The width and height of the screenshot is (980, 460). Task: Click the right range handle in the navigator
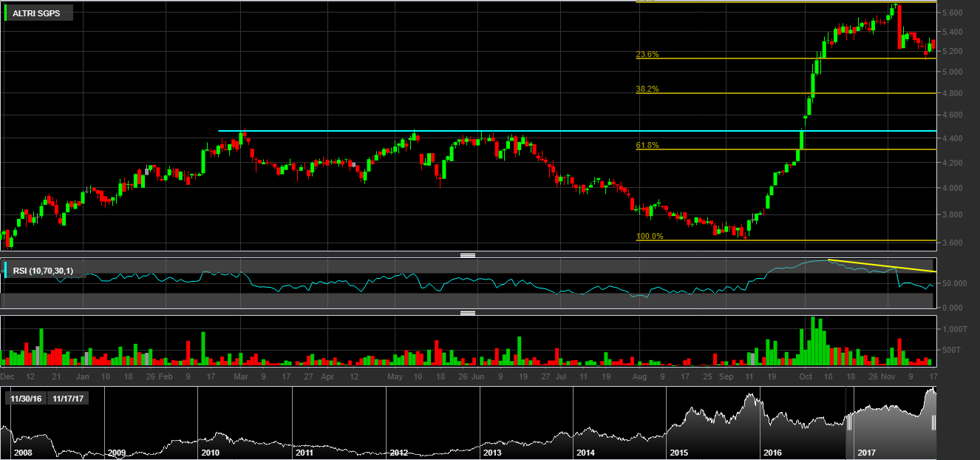coord(934,422)
